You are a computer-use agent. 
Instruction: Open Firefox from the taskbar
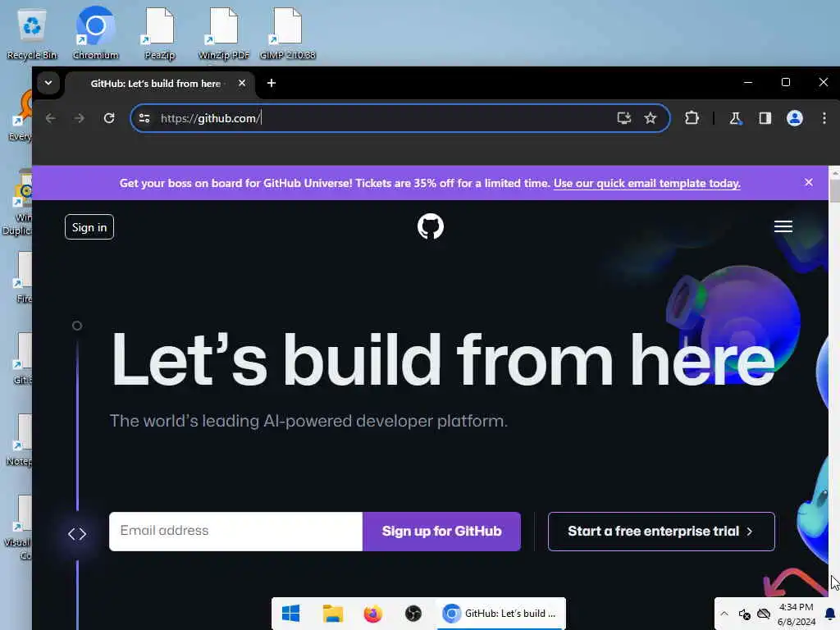(x=373, y=614)
